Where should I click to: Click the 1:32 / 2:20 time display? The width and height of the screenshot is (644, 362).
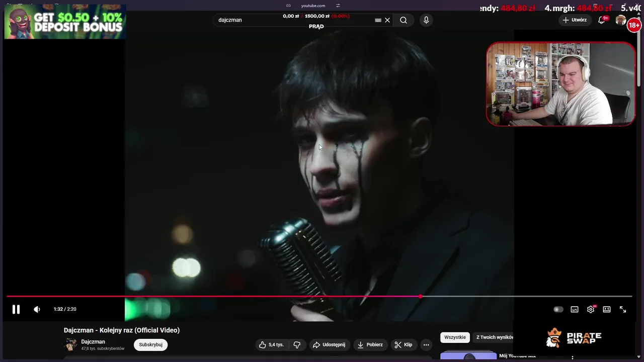pos(65,309)
